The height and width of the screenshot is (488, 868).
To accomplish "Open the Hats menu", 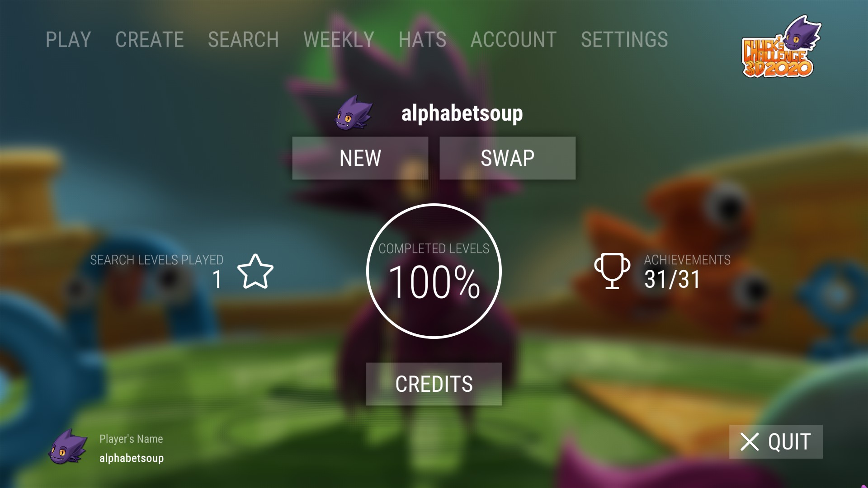I will (422, 40).
